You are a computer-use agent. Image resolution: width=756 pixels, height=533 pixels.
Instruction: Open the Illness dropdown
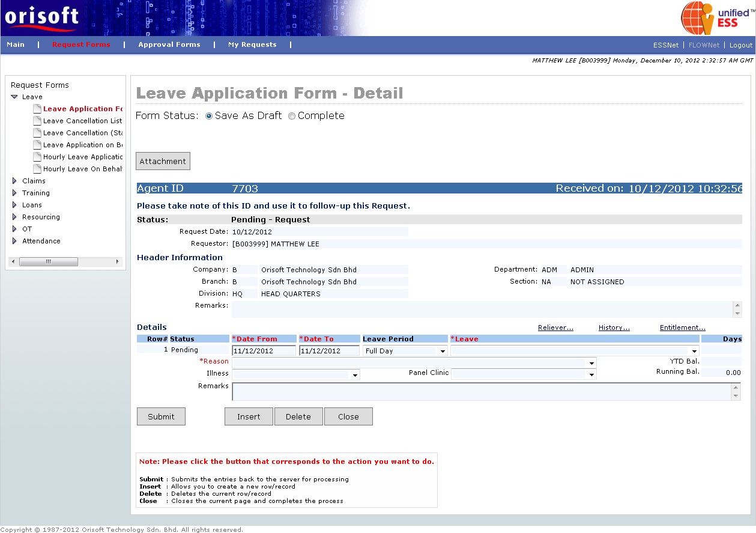pyautogui.click(x=355, y=375)
